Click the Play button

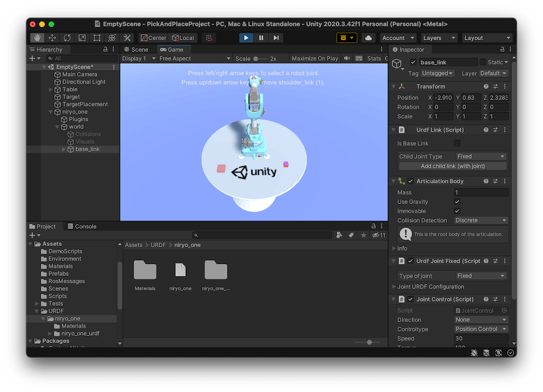[246, 38]
